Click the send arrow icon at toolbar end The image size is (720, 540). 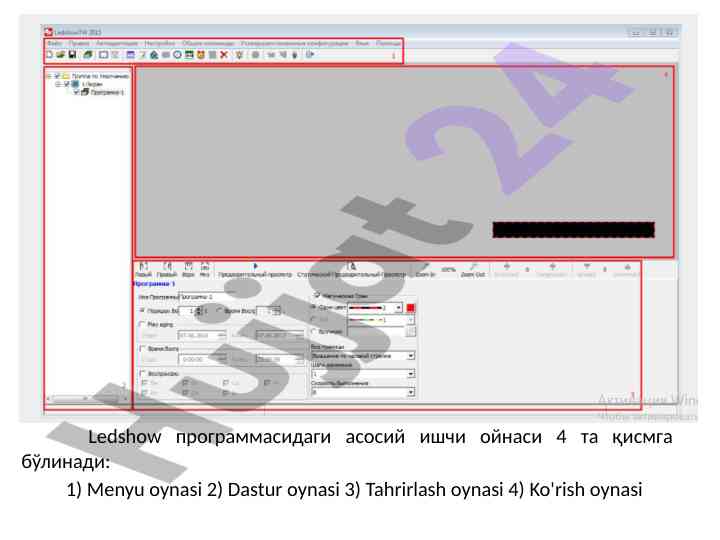coord(310,55)
